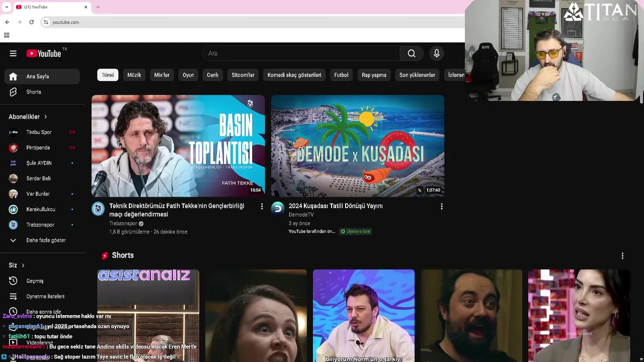Click Trabzonspor channel avatar beside video
This screenshot has height=362, width=644.
tap(98, 209)
